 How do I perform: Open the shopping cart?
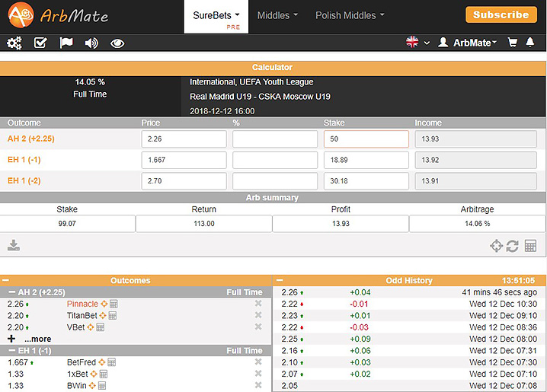(x=513, y=43)
